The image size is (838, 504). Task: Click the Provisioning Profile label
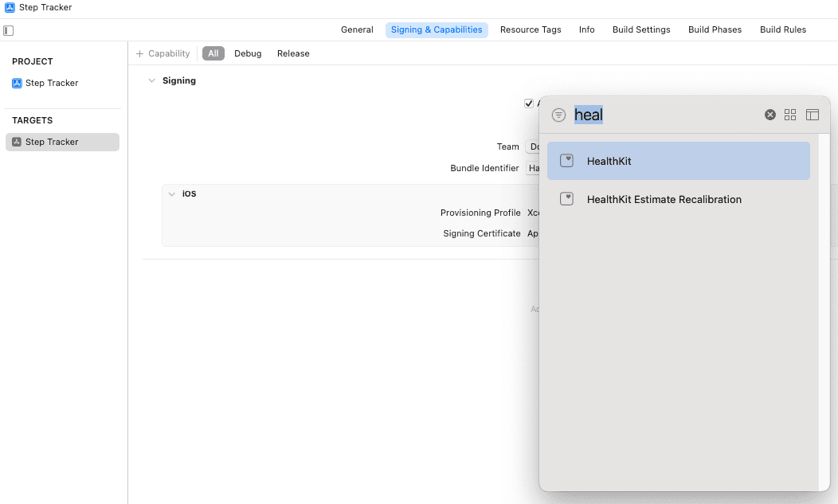click(480, 213)
